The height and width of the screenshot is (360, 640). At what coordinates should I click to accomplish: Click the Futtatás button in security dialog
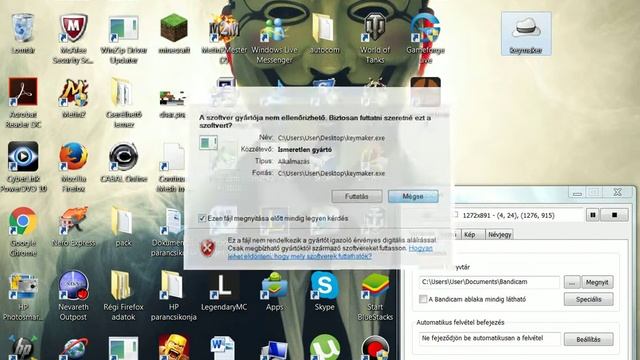[x=357, y=196]
